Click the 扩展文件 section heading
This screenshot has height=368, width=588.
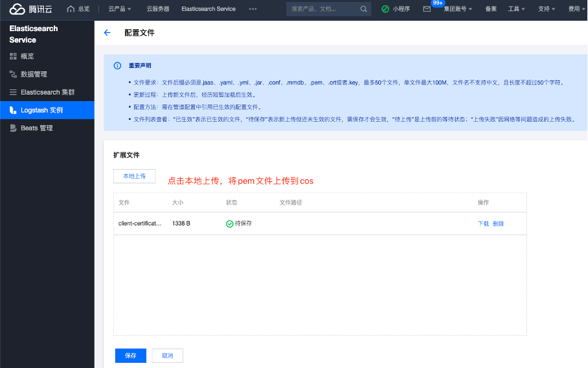[126, 155]
